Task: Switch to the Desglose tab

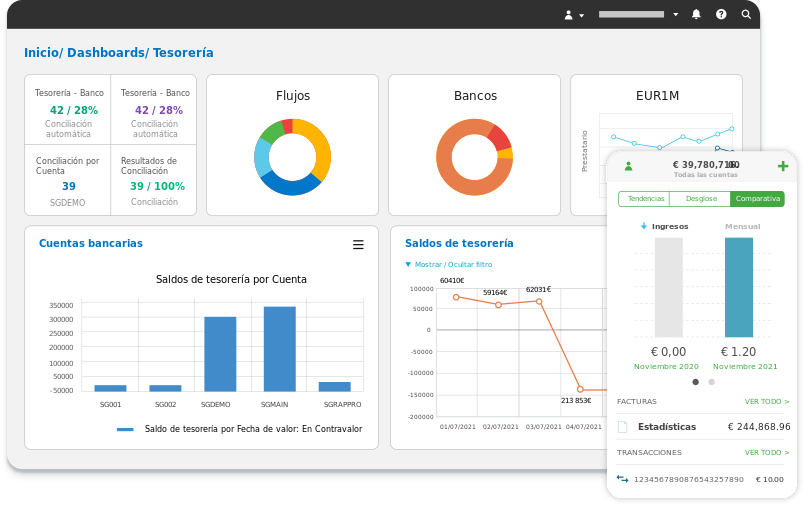Action: tap(701, 199)
